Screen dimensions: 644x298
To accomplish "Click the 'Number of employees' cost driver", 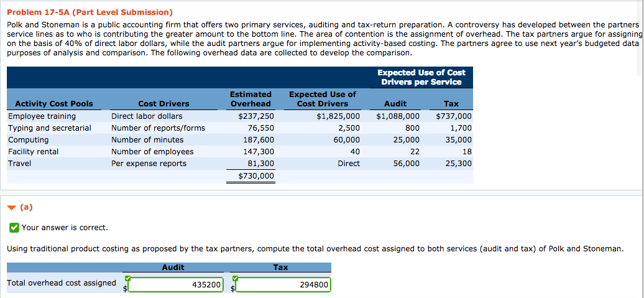I will click(x=152, y=152).
